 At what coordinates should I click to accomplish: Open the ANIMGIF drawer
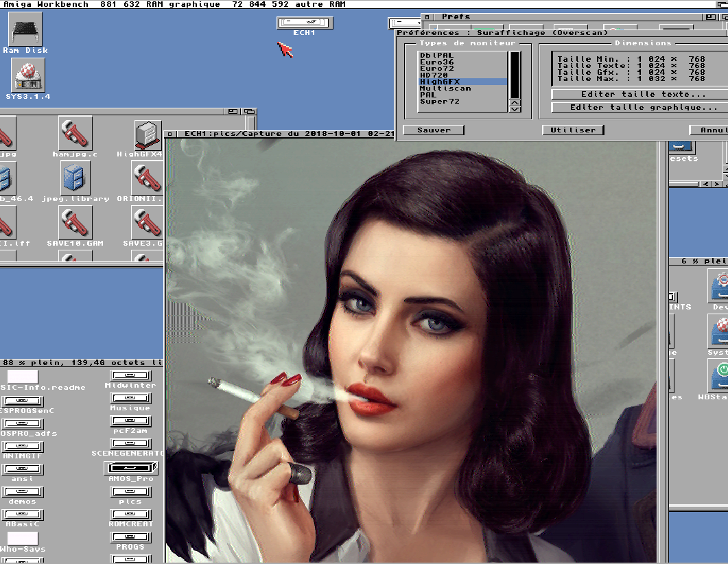tap(22, 446)
